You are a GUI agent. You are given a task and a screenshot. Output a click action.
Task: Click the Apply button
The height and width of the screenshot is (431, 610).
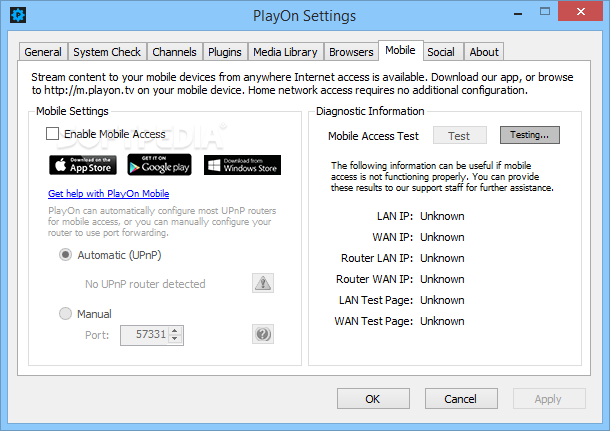coord(549,399)
